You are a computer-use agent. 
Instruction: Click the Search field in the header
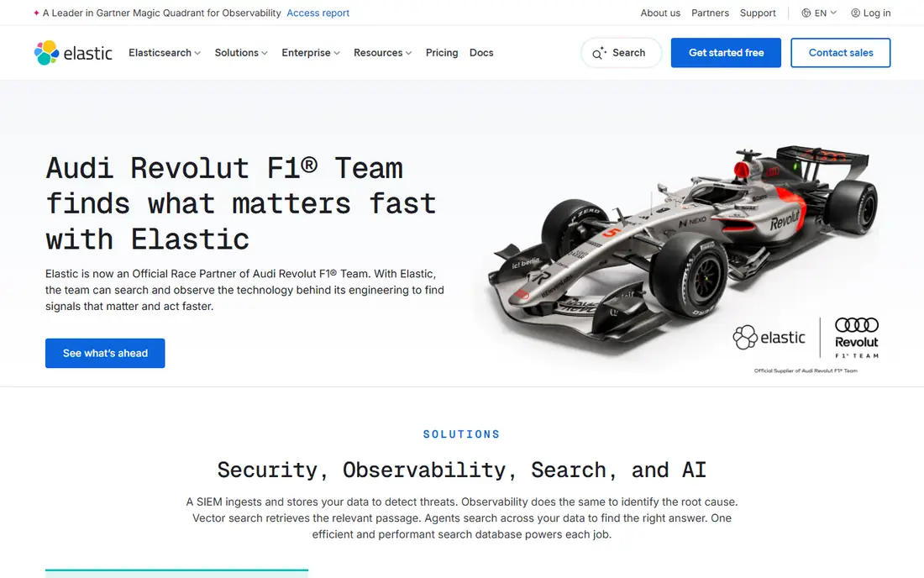pyautogui.click(x=622, y=53)
